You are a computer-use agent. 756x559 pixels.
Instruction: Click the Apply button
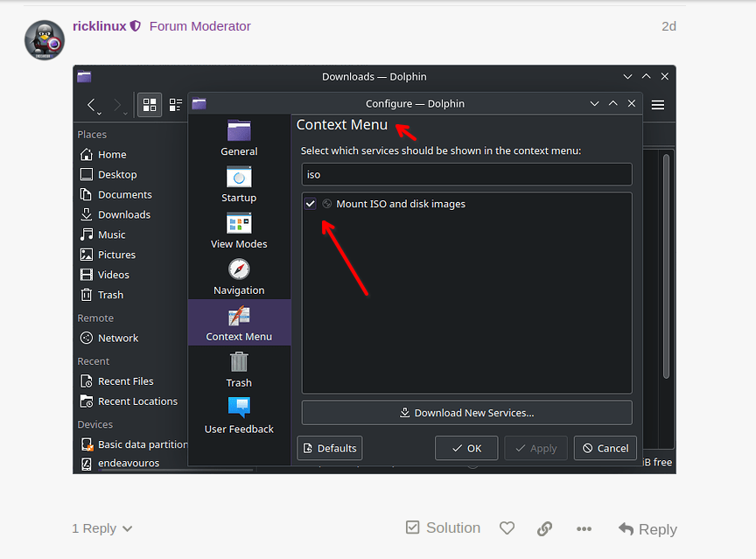coord(535,448)
